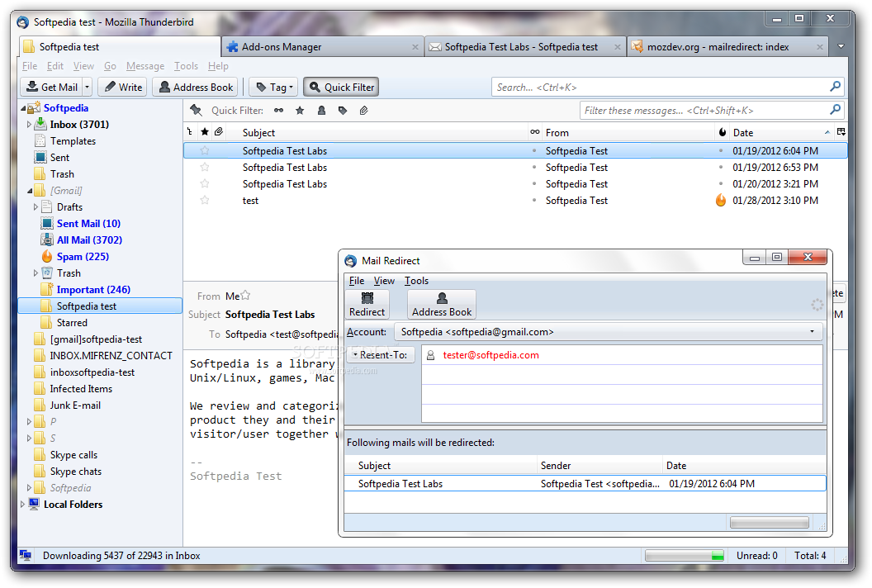Expand Local Folders
This screenshot has width=872, height=588.
pos(23,504)
